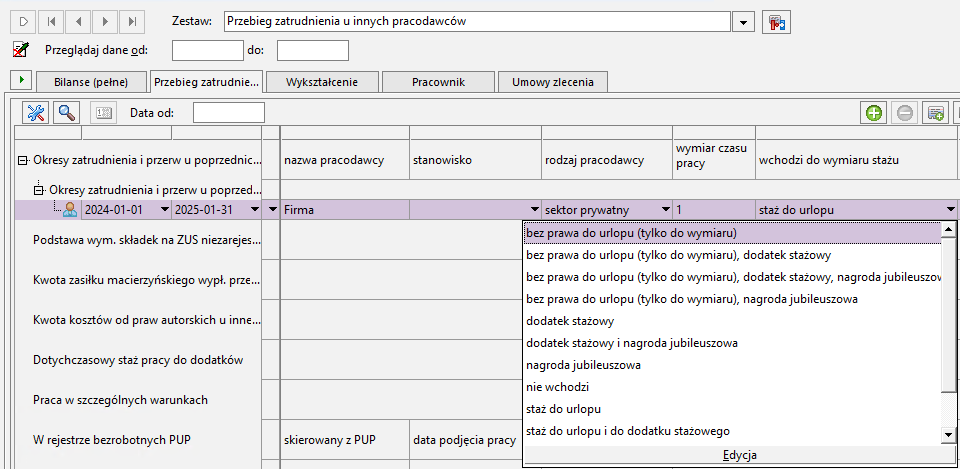960x469 pixels.
Task: Click the pencil edit icon beside Przeglądaj
Action: 21,50
